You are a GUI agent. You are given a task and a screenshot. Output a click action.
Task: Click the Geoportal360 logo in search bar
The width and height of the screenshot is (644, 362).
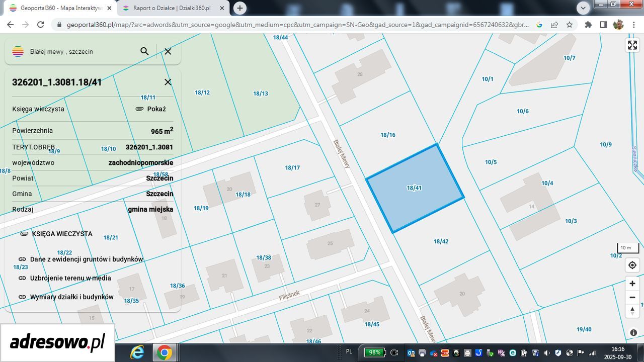18,51
